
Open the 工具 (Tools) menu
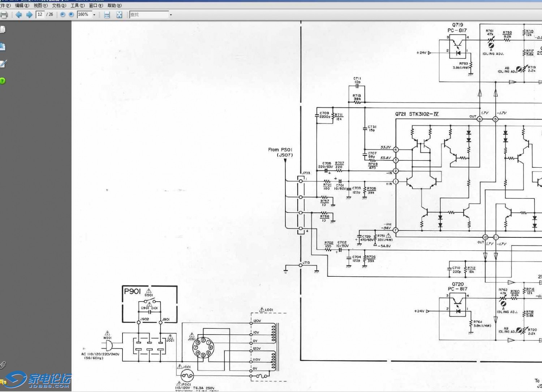click(77, 5)
